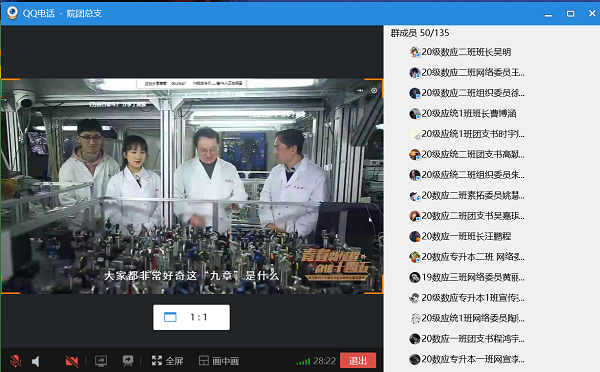This screenshot has width=600, height=372.
Task: Click the 群成员 50/135 header
Action: [420, 33]
